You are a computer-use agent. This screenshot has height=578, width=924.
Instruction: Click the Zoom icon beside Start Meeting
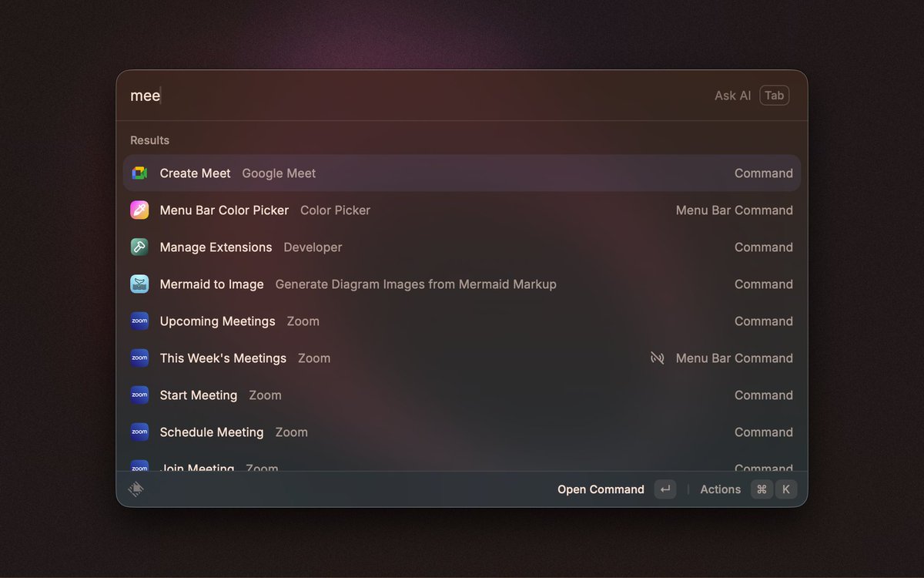pyautogui.click(x=139, y=395)
